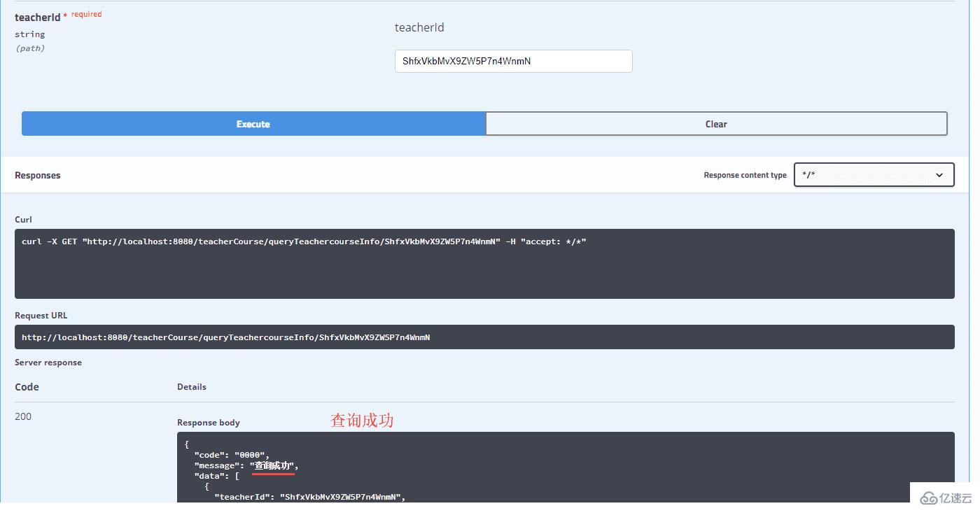
Task: Click the red required label
Action: 86,14
